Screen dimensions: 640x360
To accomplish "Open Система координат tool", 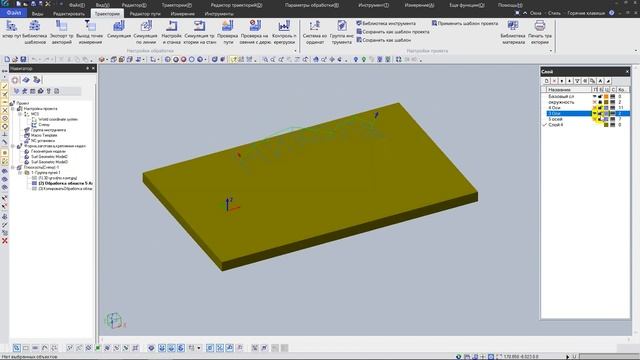I will click(x=315, y=32).
